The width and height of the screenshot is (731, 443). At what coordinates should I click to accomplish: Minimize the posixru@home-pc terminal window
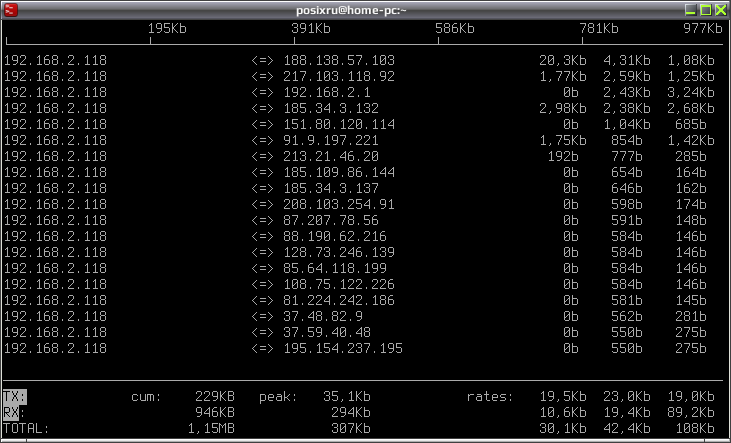click(x=690, y=10)
